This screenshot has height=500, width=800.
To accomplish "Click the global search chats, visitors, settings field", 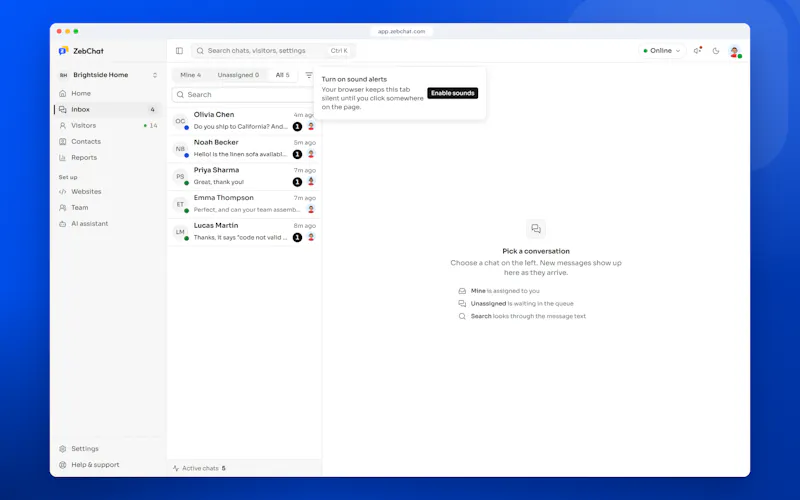I will tap(273, 51).
